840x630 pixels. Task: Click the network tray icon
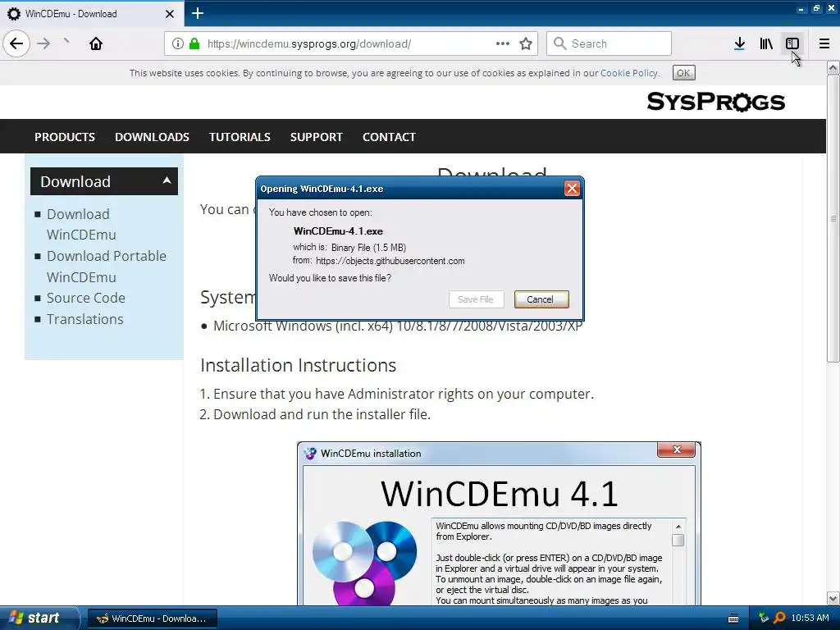pos(764,618)
